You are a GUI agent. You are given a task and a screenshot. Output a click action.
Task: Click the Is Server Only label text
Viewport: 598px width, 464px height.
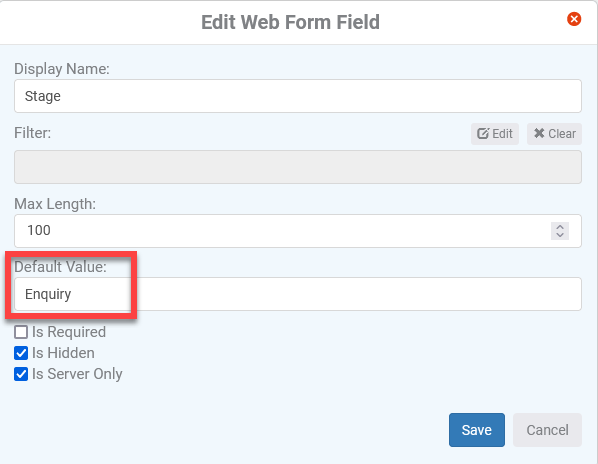pyautogui.click(x=77, y=374)
